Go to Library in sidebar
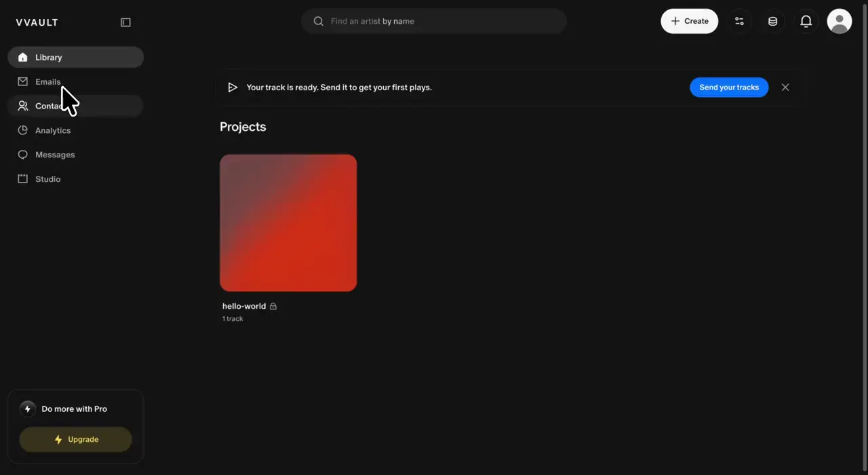 75,57
